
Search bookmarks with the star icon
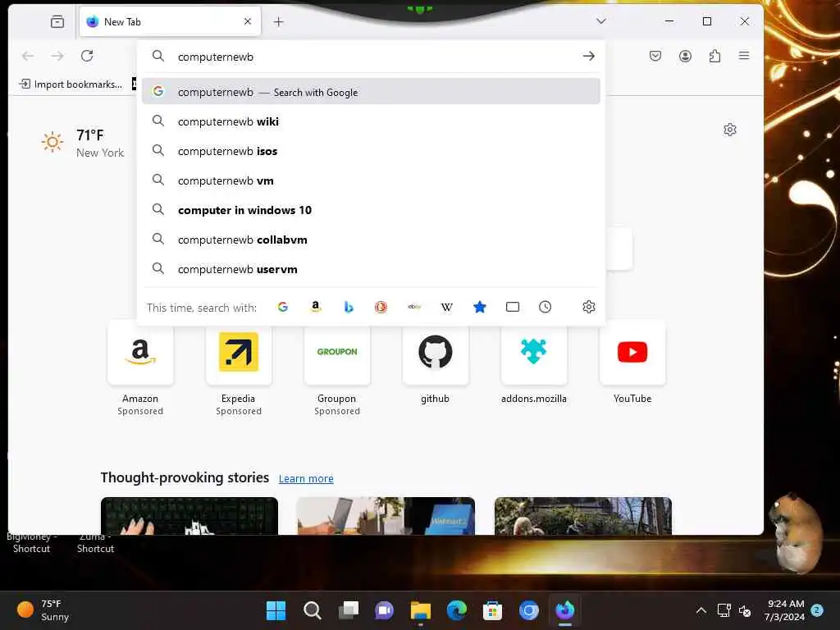coord(479,307)
